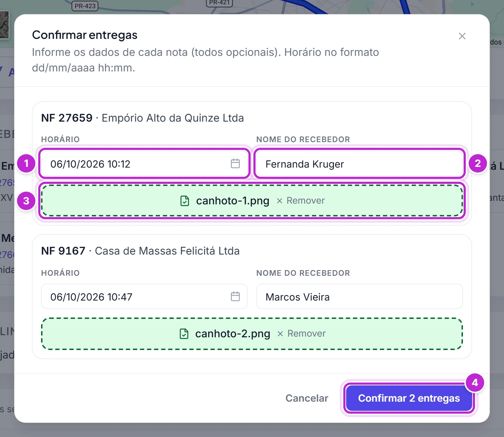504x437 pixels.
Task: Close the Confirmar entregas dialog
Action: (462, 36)
